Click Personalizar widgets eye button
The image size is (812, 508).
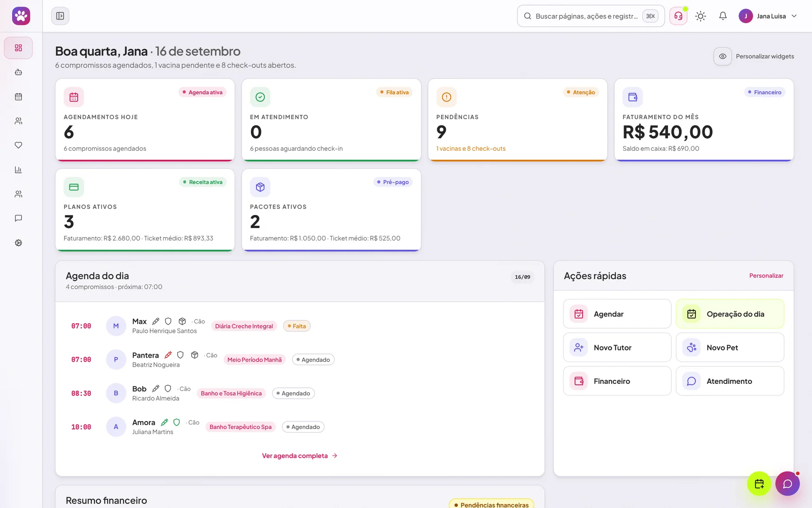click(x=723, y=56)
